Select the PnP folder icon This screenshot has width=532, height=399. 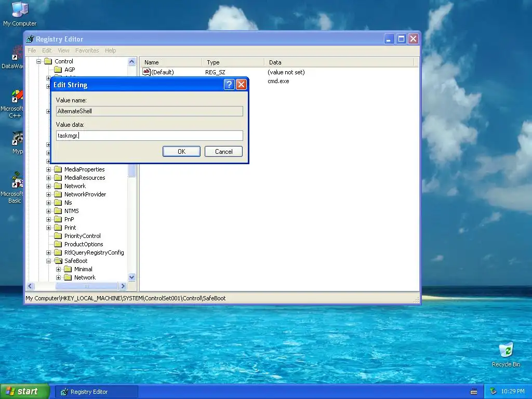[x=58, y=219]
